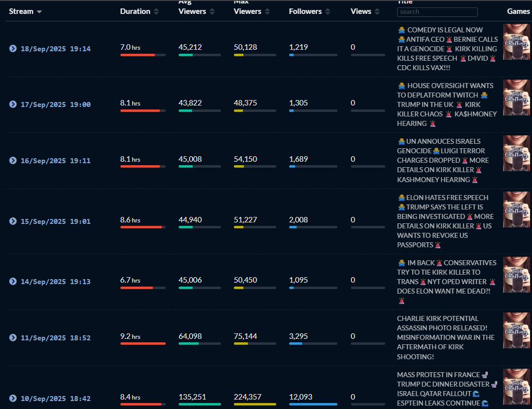The image size is (532, 409).
Task: Expand the 17/Sep/2025 19:00 stream row arrow
Action: [x=13, y=104]
